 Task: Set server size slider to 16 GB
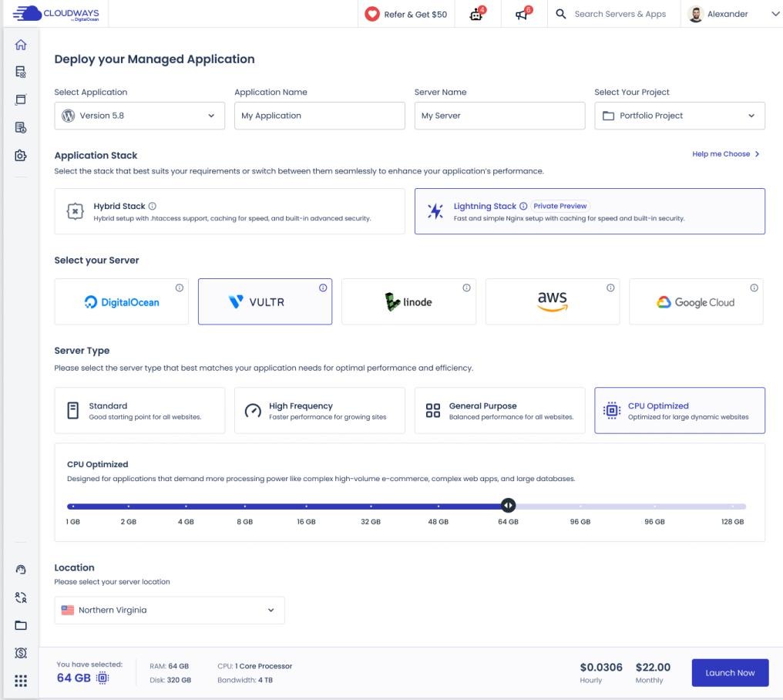tap(306, 506)
